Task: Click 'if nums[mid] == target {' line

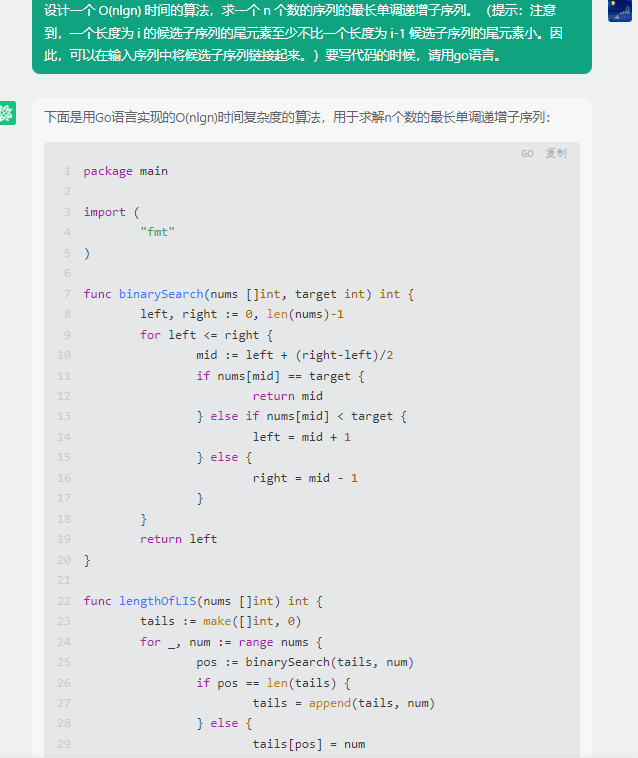Action: [x=280, y=376]
